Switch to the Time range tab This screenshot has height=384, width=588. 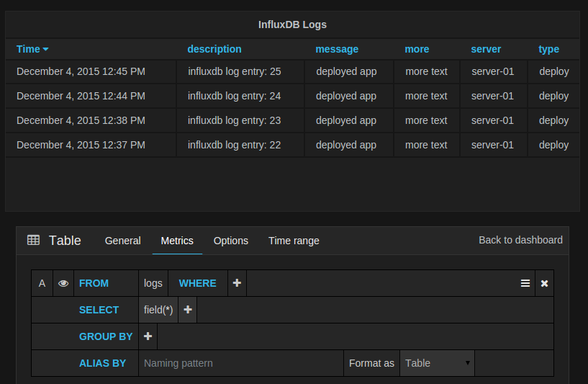tap(294, 241)
